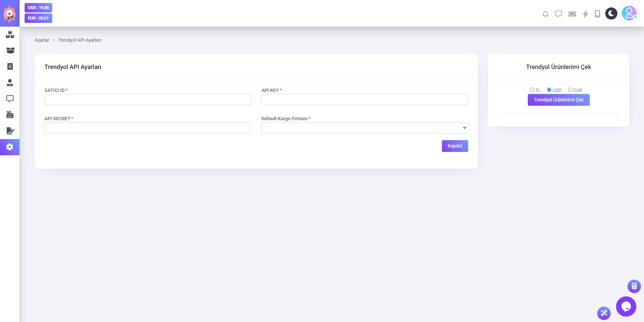Screen dimensions: 644x322
Task: Expand the Default Kargo Firması dropdown
Action: [x=364, y=128]
